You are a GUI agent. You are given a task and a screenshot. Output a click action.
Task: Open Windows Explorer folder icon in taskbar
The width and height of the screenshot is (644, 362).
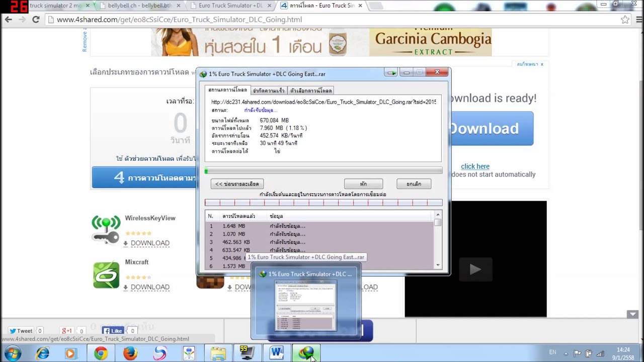[x=218, y=353]
